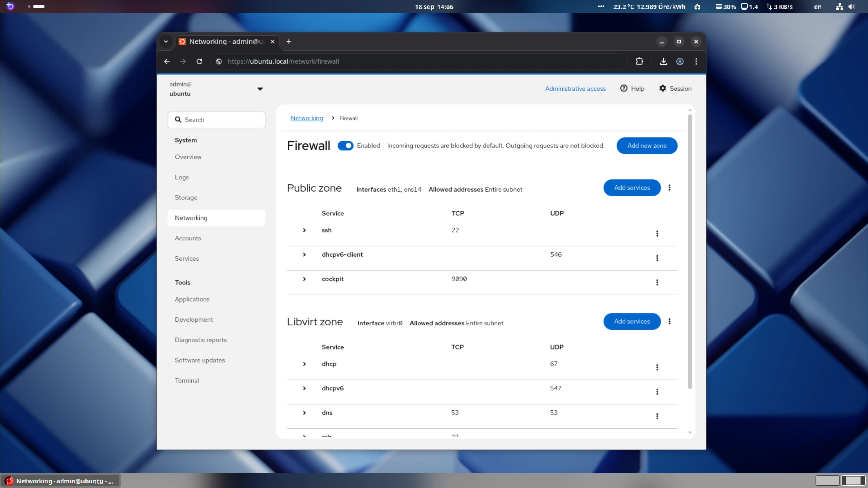The image size is (868, 488).
Task: Disable the Firewall toggle switch
Action: 345,146
